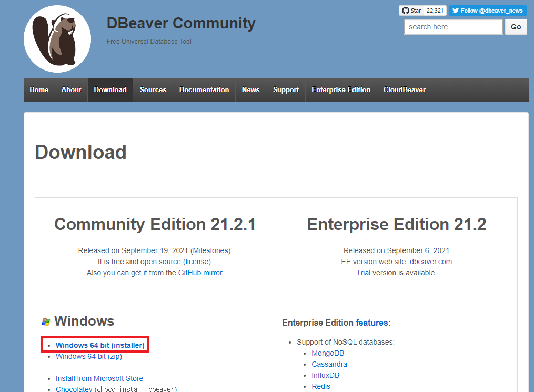The width and height of the screenshot is (534, 392).
Task: Click the Download page heading
Action: (x=80, y=152)
